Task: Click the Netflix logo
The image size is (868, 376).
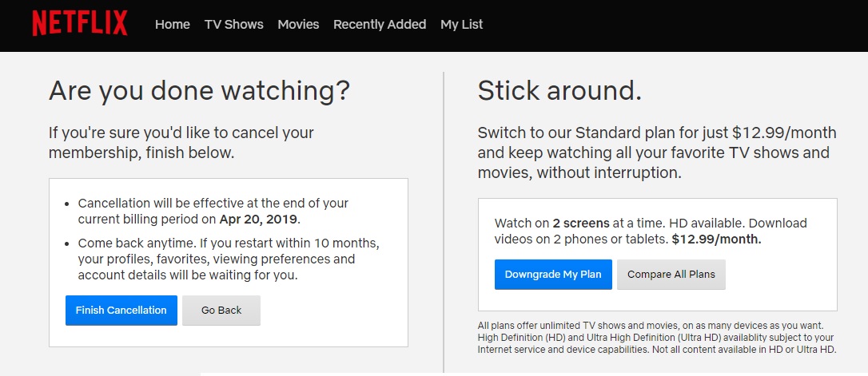Action: pyautogui.click(x=79, y=24)
